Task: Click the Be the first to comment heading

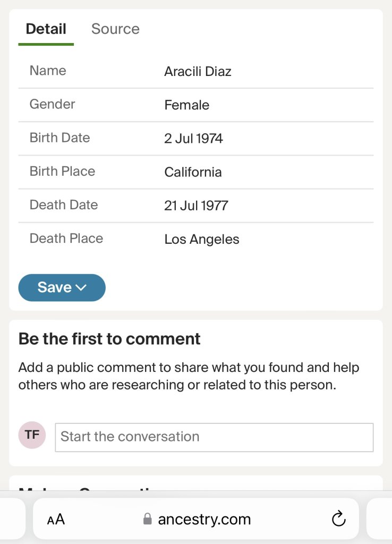Action: [109, 339]
